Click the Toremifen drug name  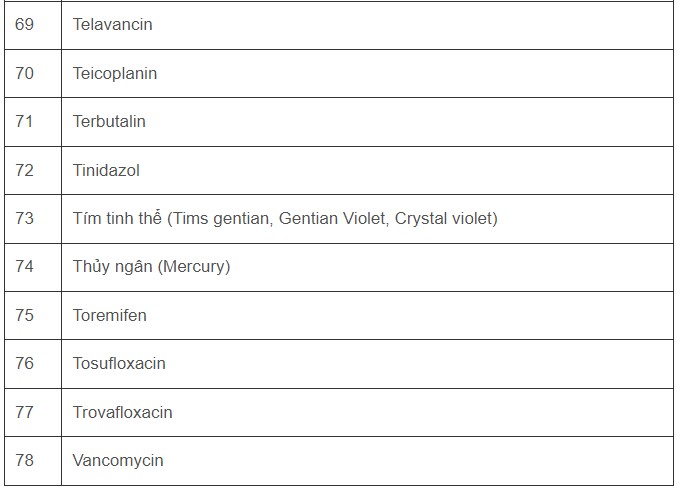tap(110, 315)
